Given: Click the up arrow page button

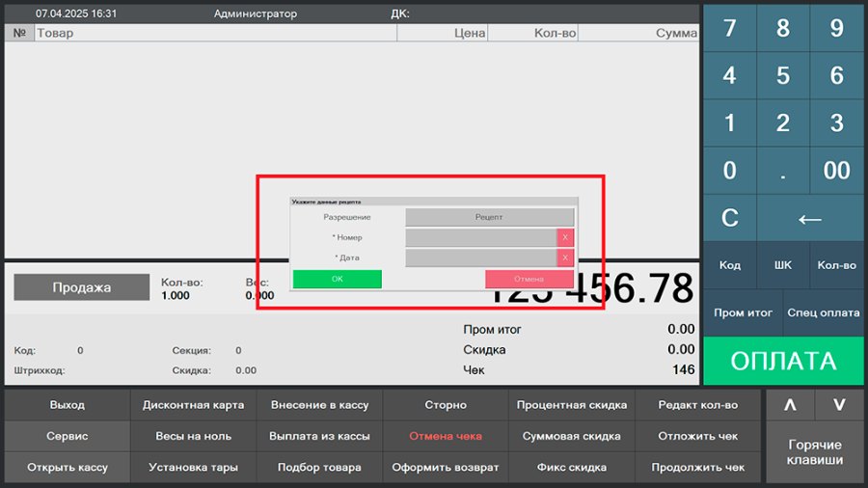Looking at the screenshot, I should (x=790, y=405).
